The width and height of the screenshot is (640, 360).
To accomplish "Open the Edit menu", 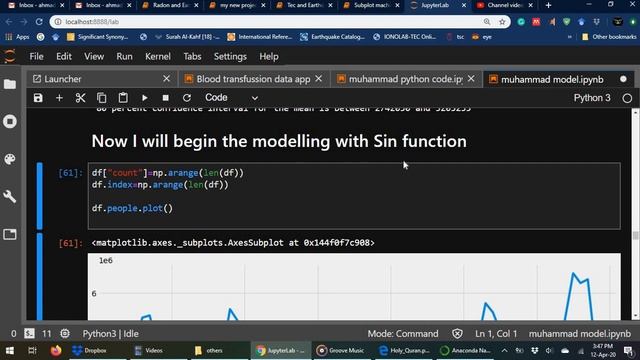I will coord(64,56).
